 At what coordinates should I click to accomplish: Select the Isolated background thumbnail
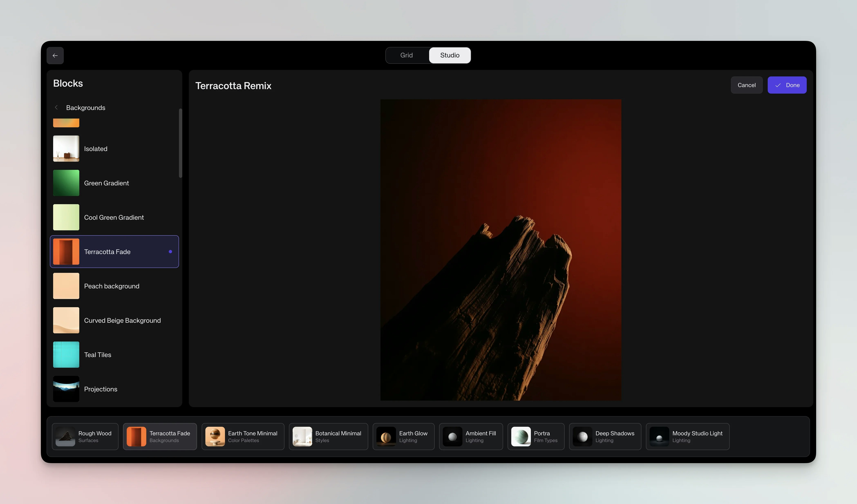66,149
